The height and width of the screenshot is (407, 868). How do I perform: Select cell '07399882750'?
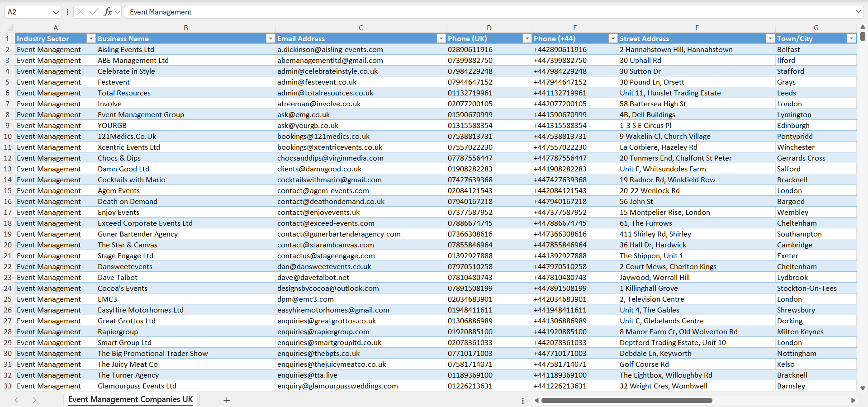click(x=489, y=60)
